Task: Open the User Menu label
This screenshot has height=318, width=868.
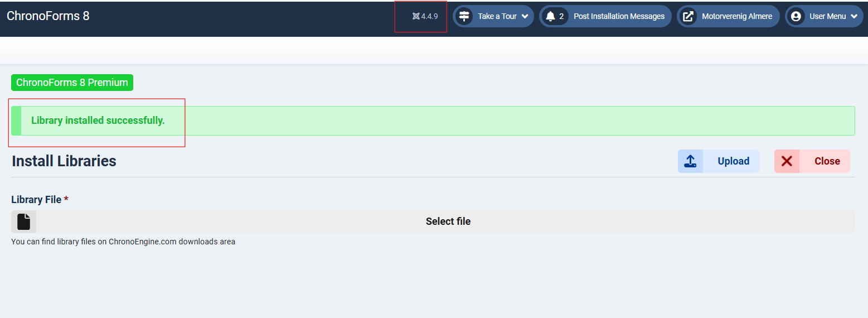Action: [x=827, y=16]
